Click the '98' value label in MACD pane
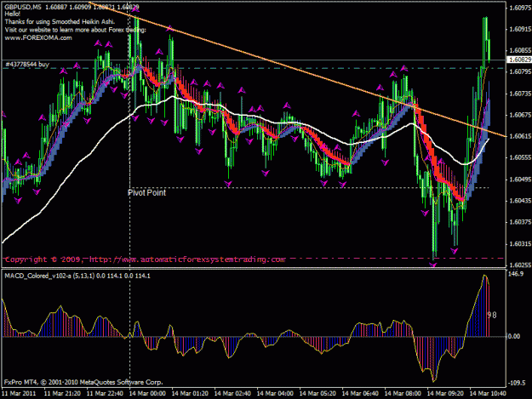The width and height of the screenshot is (532, 399). (x=492, y=316)
